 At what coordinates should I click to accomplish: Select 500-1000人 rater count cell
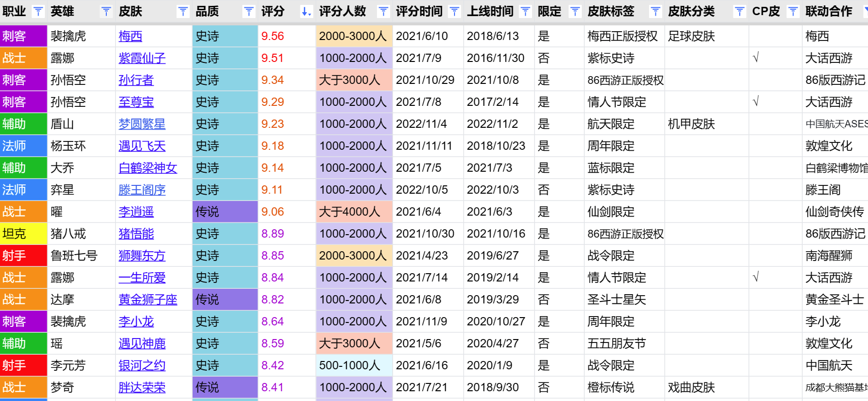(354, 365)
